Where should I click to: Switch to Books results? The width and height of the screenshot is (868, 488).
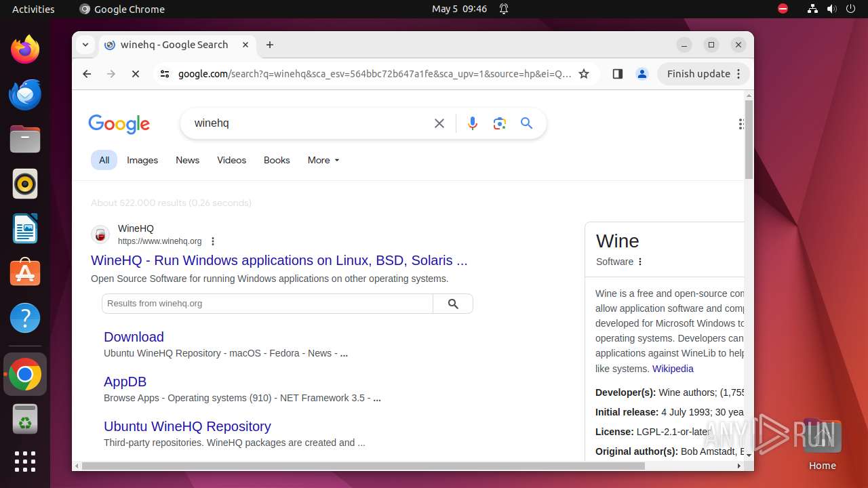(277, 160)
